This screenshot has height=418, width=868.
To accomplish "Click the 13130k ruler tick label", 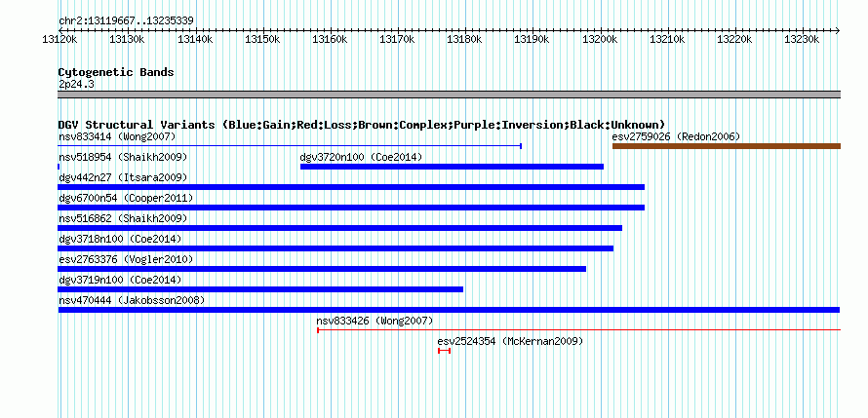I will point(128,39).
